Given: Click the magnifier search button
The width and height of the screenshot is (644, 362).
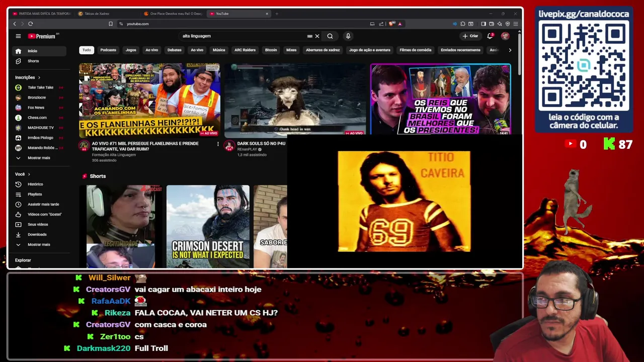Looking at the screenshot, I should (330, 36).
